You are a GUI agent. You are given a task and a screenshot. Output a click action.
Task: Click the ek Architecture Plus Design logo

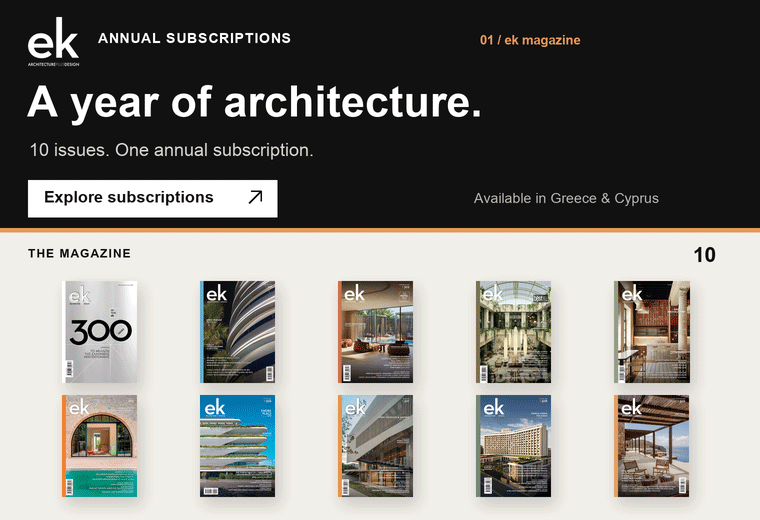(53, 42)
